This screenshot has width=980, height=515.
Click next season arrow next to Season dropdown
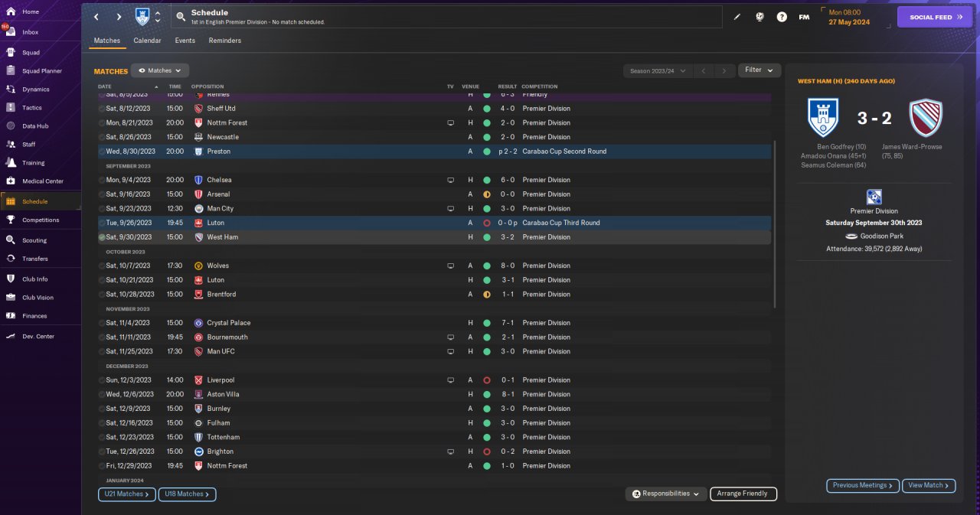click(x=724, y=70)
